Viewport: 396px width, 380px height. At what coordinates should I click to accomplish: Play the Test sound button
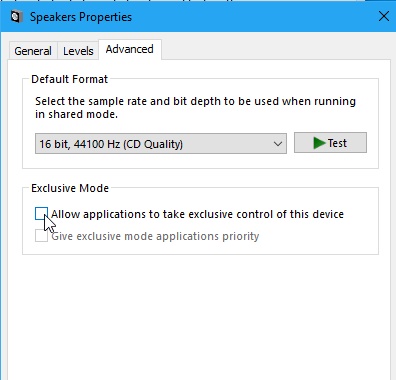(x=330, y=143)
